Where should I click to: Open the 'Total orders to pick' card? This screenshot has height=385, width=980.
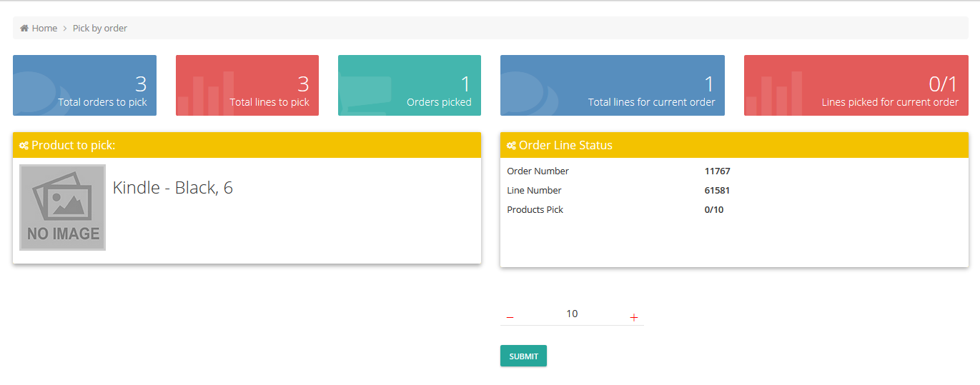84,85
